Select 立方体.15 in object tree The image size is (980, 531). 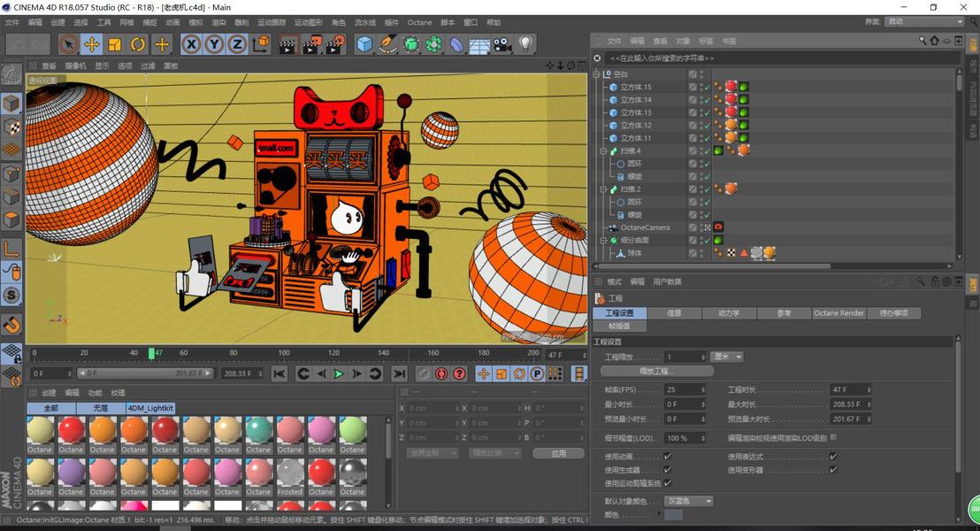636,87
